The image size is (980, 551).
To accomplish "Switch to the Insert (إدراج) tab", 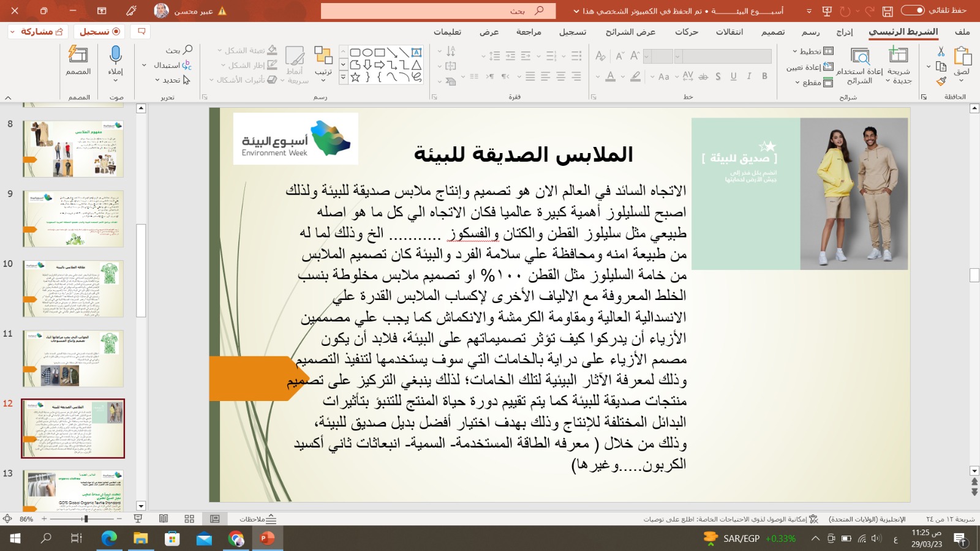I will click(845, 32).
